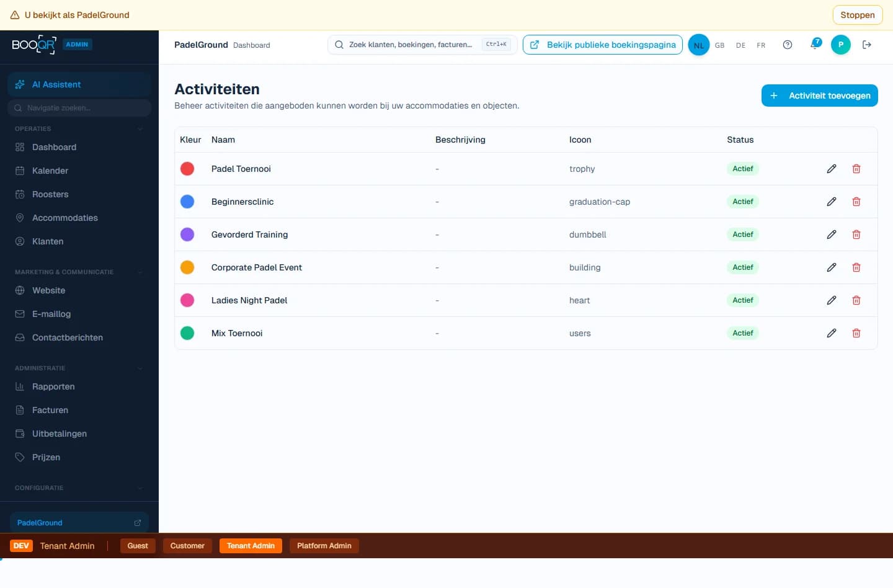Click the Activiteit toevoegen button
The width and height of the screenshot is (893, 588).
[819, 96]
